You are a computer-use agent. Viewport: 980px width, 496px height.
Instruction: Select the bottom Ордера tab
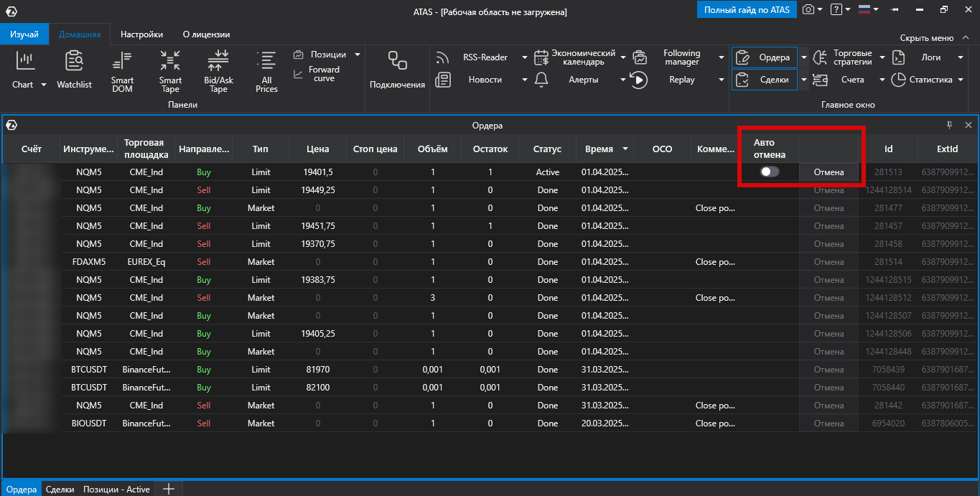pyautogui.click(x=21, y=489)
